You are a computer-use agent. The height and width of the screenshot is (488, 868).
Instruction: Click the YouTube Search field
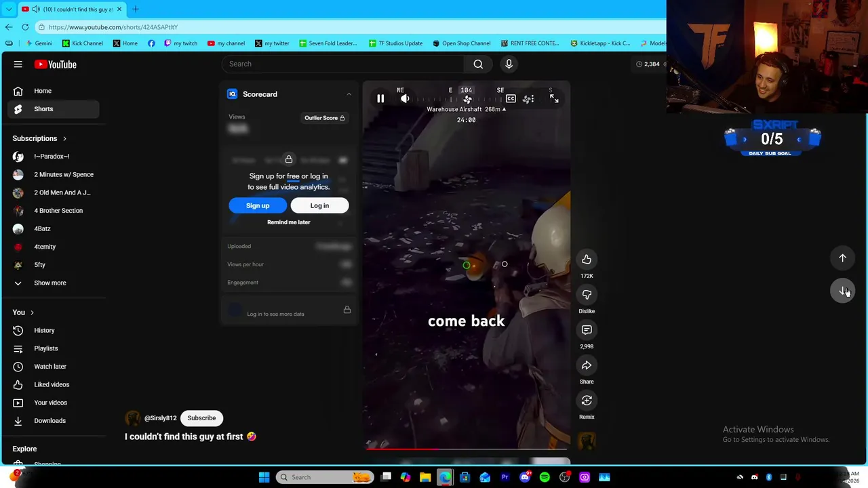pyautogui.click(x=344, y=64)
